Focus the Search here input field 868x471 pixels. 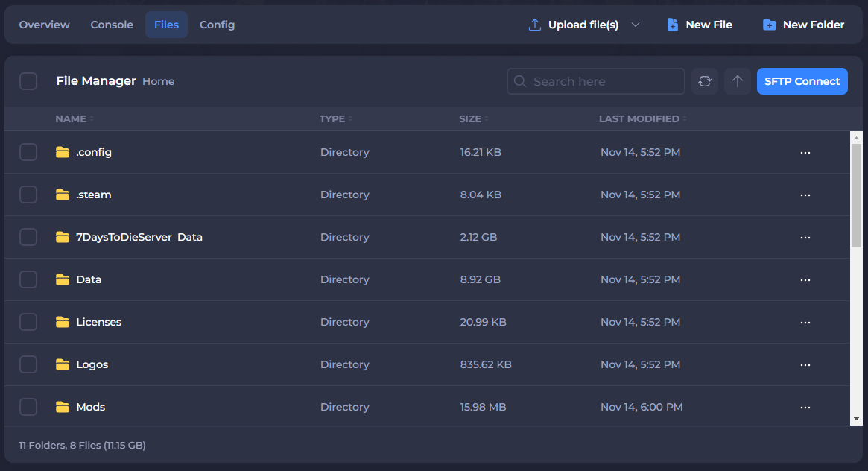click(604, 81)
